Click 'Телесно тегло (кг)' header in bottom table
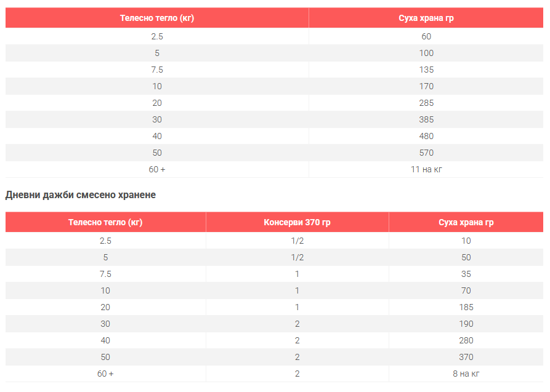 click(x=105, y=222)
